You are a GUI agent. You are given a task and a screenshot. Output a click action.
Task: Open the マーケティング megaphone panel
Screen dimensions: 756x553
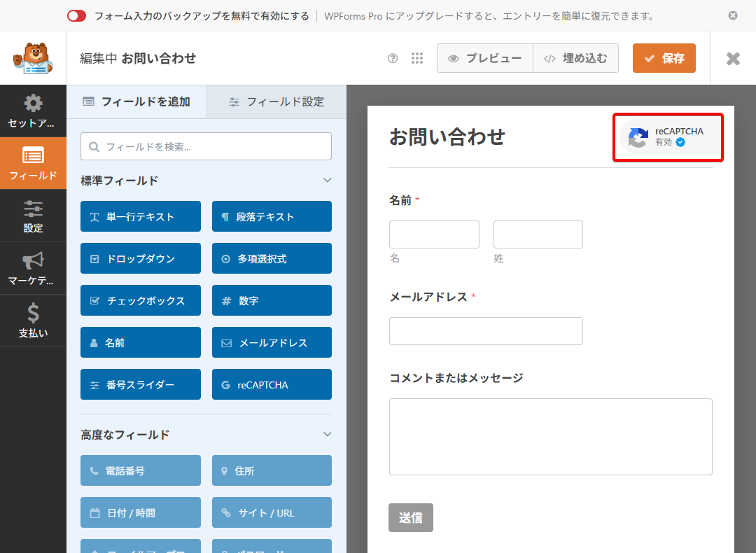point(33,269)
